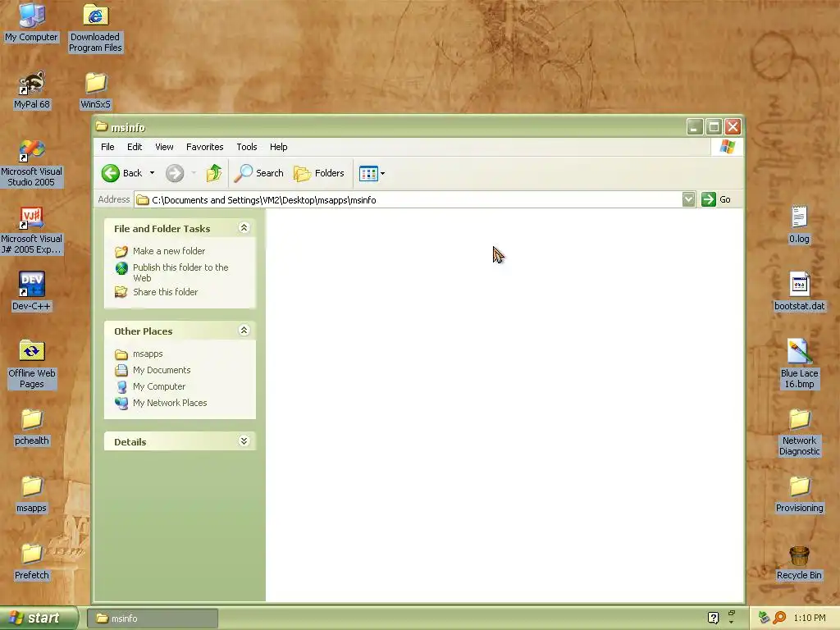The image size is (840, 630).
Task: Click the safely remove hardware tray icon
Action: pyautogui.click(x=764, y=618)
